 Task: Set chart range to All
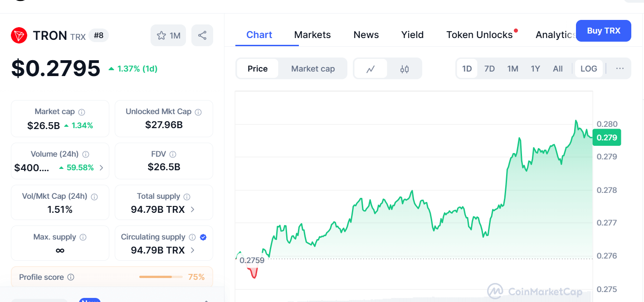[558, 69]
